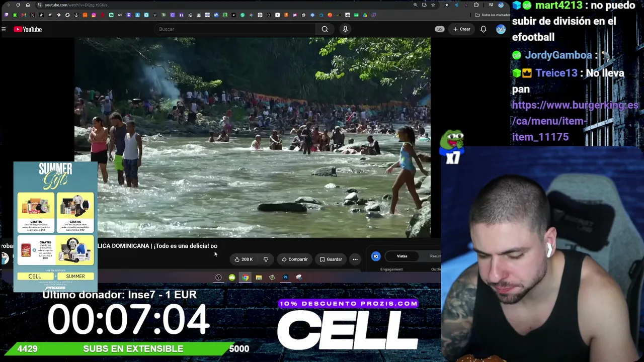
Task: Open the three-dot more actions menu
Action: 355,259
